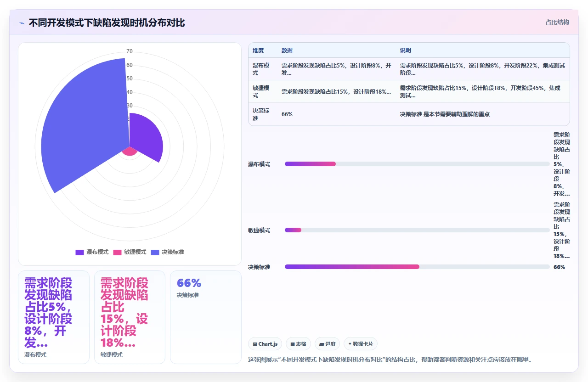Click the 决策标准 progress bar
The image size is (588, 382).
417,267
